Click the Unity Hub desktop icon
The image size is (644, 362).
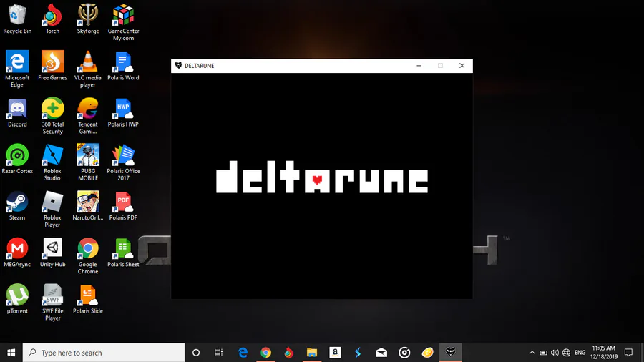[x=52, y=253]
